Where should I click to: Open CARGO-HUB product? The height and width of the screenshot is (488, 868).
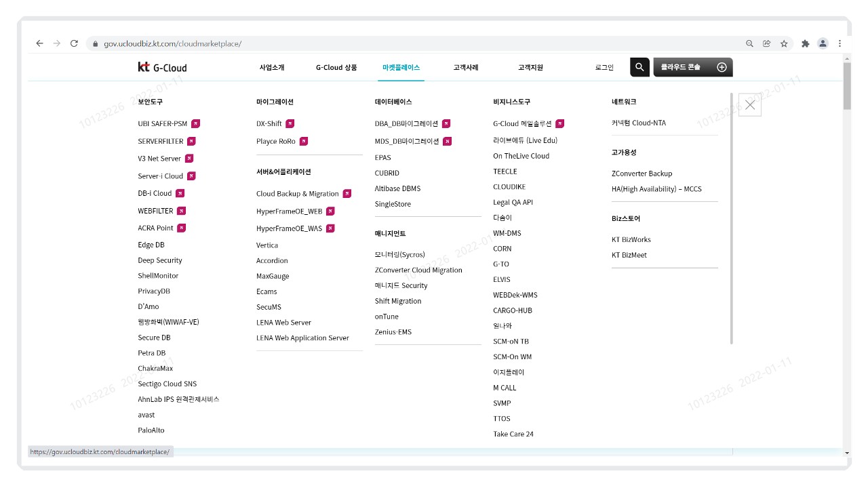pos(513,310)
